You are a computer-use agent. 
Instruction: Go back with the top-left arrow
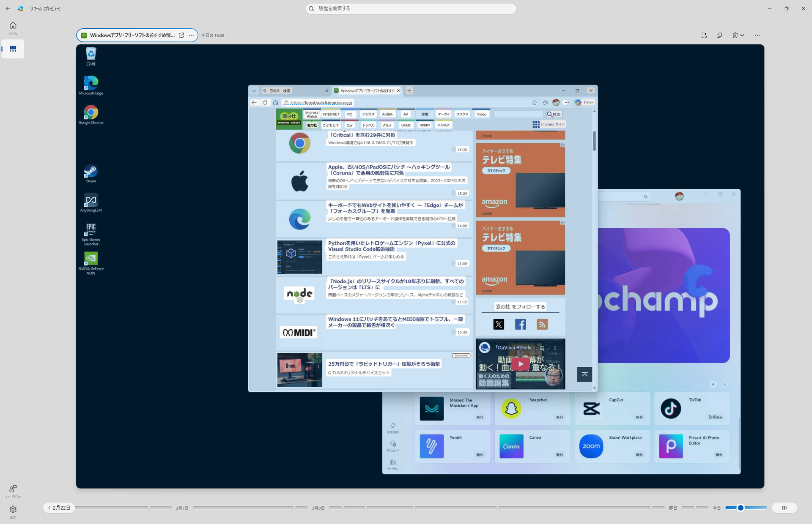[8, 8]
